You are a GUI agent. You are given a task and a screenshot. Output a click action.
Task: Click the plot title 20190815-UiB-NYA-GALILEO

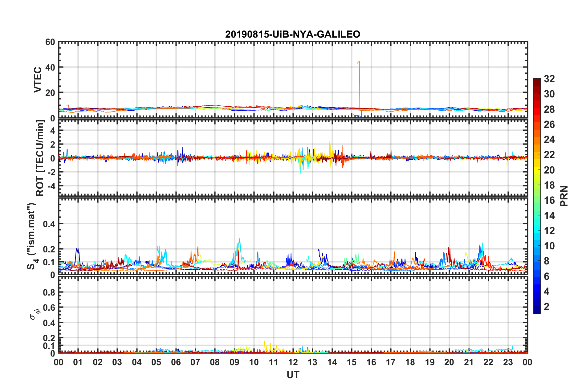(293, 34)
